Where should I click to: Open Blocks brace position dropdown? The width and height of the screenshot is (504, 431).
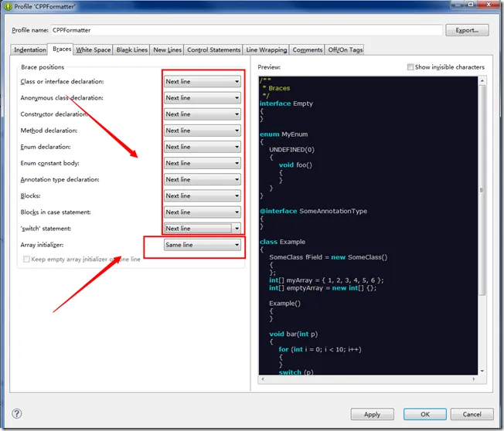pyautogui.click(x=203, y=196)
